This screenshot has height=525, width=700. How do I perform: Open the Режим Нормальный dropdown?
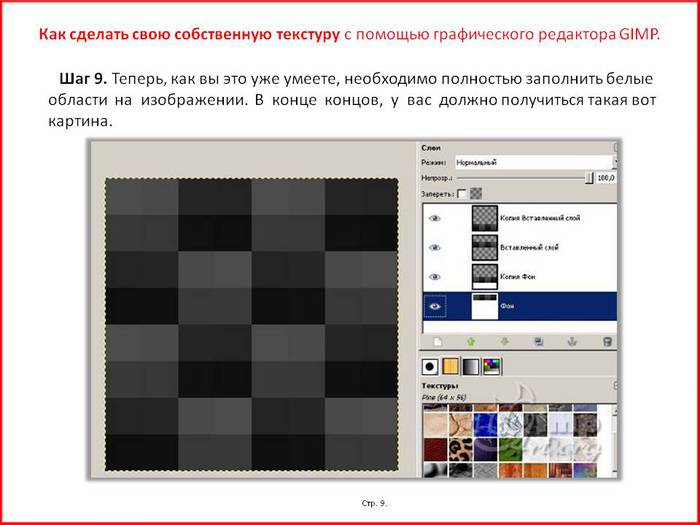(536, 162)
